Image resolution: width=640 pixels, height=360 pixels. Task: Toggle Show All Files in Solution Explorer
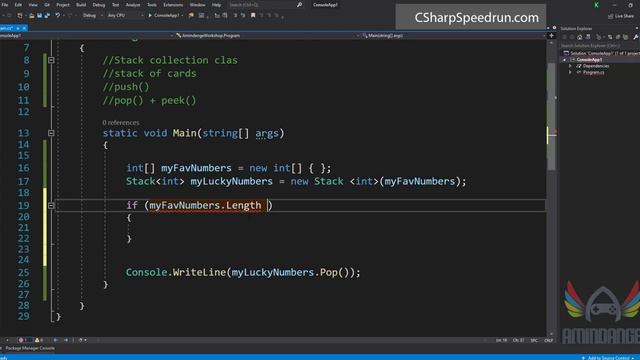pyautogui.click(x=625, y=37)
